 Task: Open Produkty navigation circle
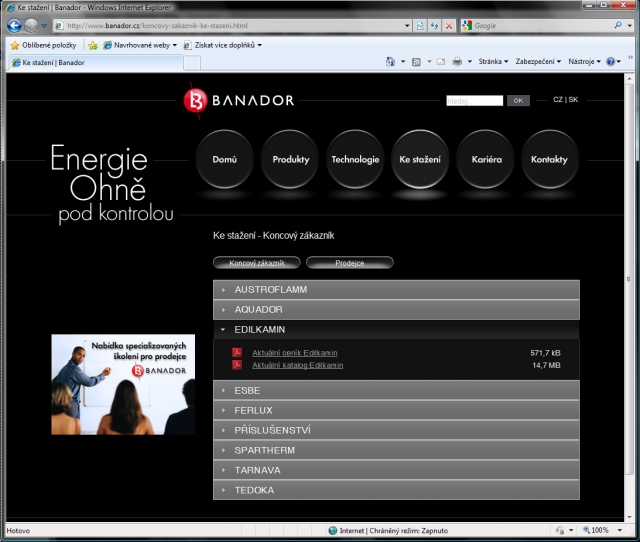pyautogui.click(x=290, y=159)
